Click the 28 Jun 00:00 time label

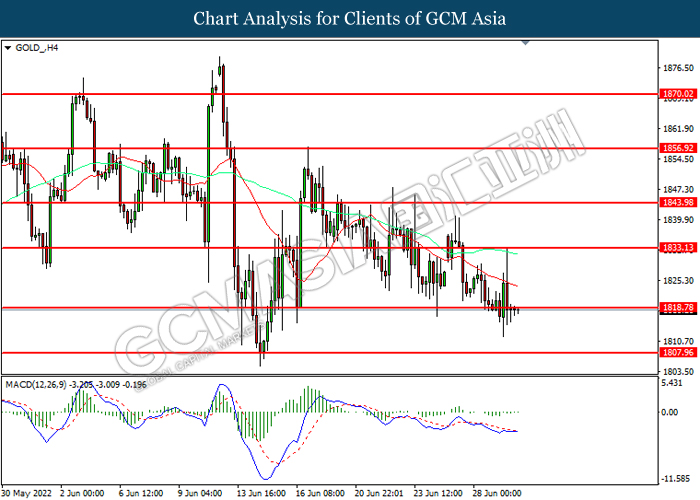[x=497, y=493]
